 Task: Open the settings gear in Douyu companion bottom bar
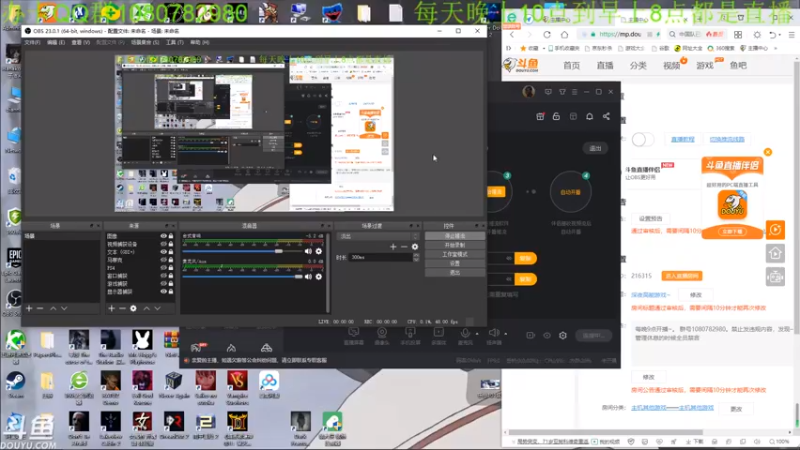[x=563, y=335]
